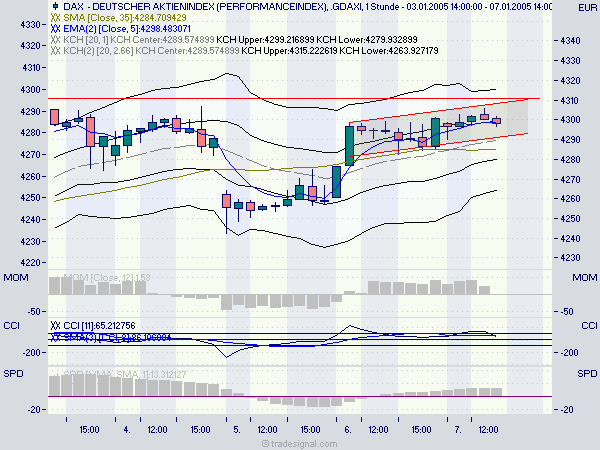This screenshot has width=600, height=450.
Task: Select KCH Lower:4263.927179 value
Action: pyautogui.click(x=389, y=51)
